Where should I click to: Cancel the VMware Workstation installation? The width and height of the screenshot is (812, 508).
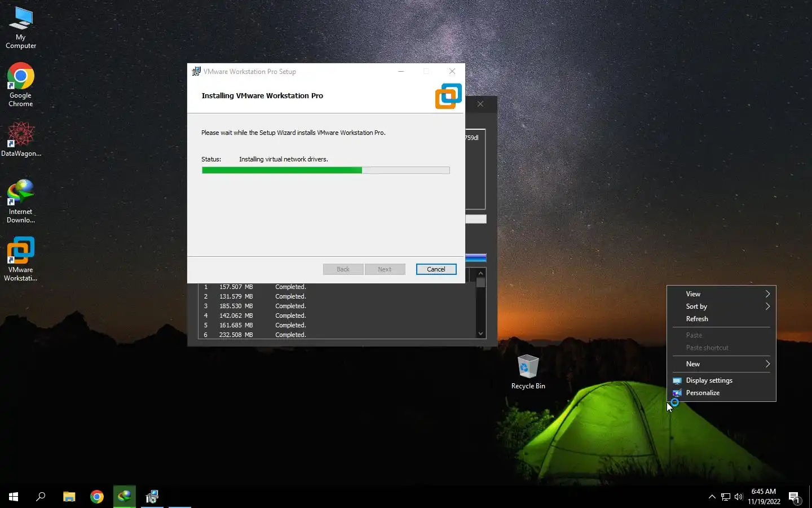click(436, 269)
